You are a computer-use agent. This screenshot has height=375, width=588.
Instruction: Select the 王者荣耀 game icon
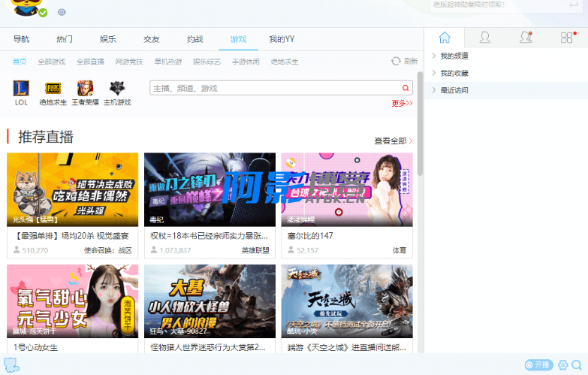[84, 89]
